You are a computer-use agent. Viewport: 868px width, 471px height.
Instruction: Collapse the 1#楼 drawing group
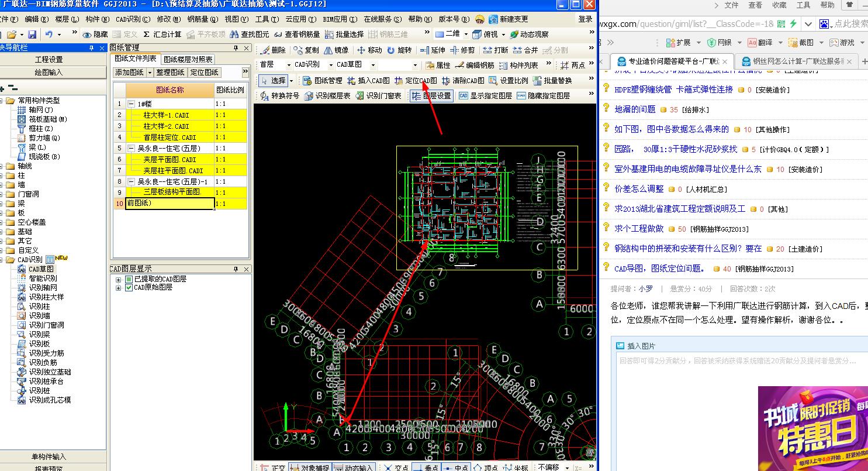click(x=132, y=104)
